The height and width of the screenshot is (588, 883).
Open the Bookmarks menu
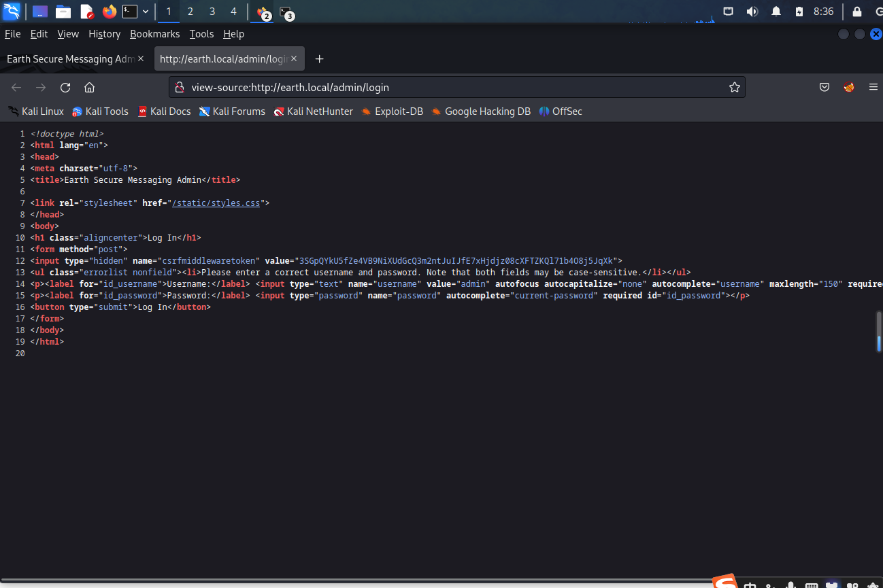155,34
